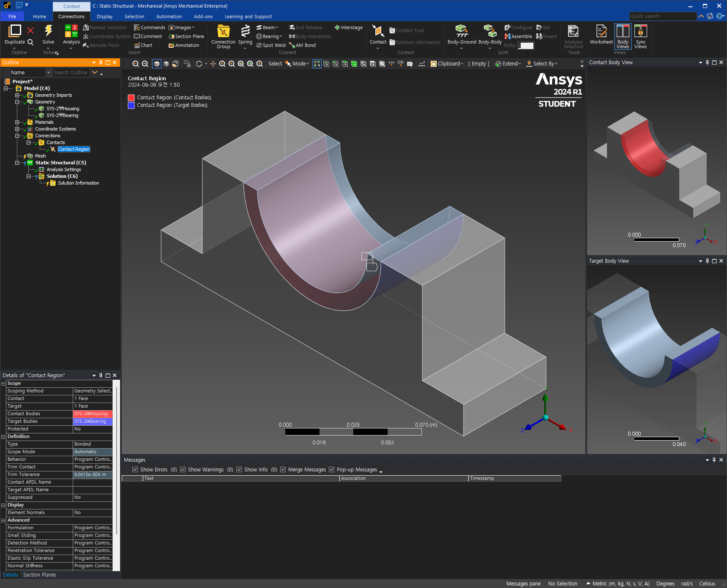727x588 pixels.
Task: Select the Mesh tree item
Action: 40,156
